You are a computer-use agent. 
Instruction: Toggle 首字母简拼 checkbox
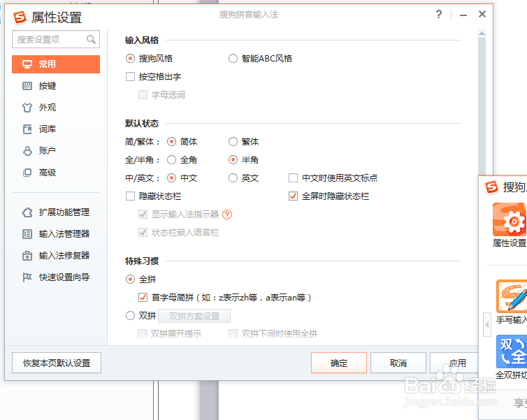coord(143,298)
